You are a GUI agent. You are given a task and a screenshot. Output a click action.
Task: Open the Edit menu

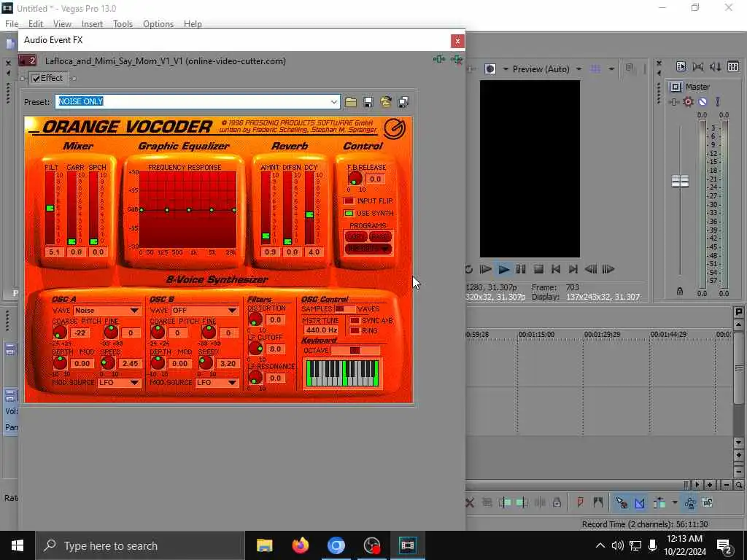point(35,24)
